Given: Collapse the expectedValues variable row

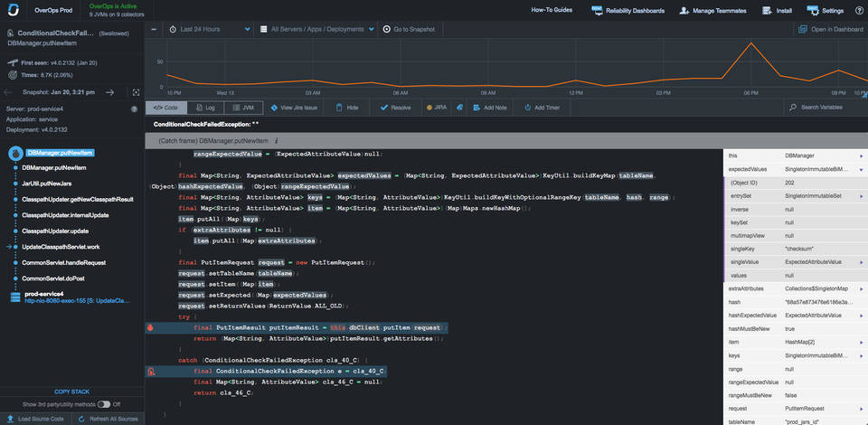Looking at the screenshot, I should pos(861,169).
